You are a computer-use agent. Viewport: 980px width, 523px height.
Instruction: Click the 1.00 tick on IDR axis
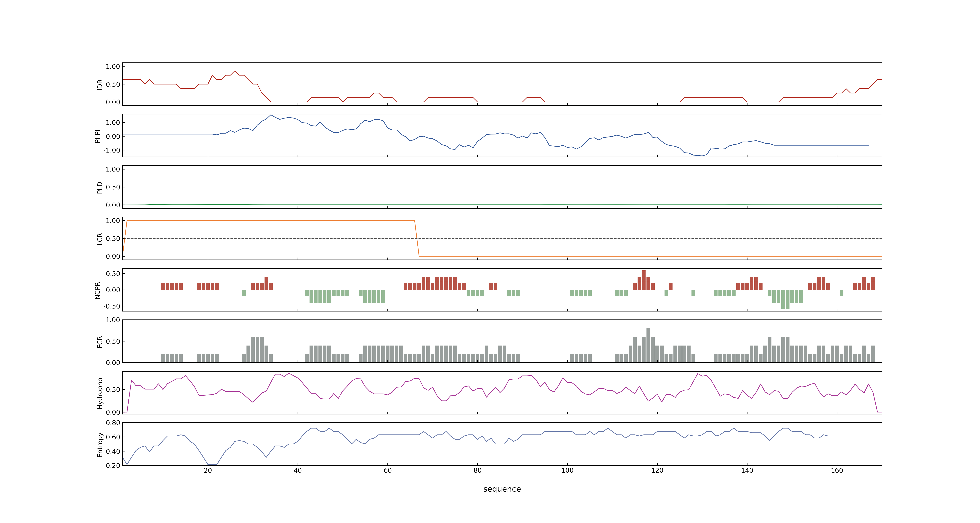coord(113,67)
